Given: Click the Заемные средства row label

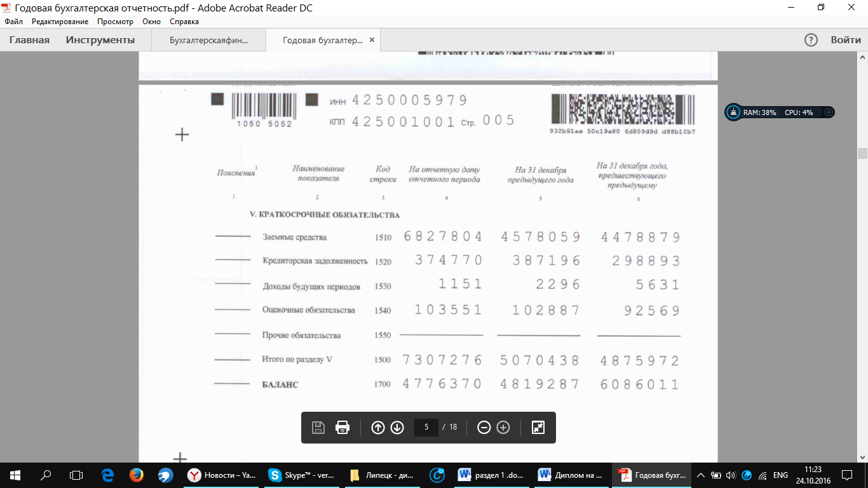Looking at the screenshot, I should [295, 238].
